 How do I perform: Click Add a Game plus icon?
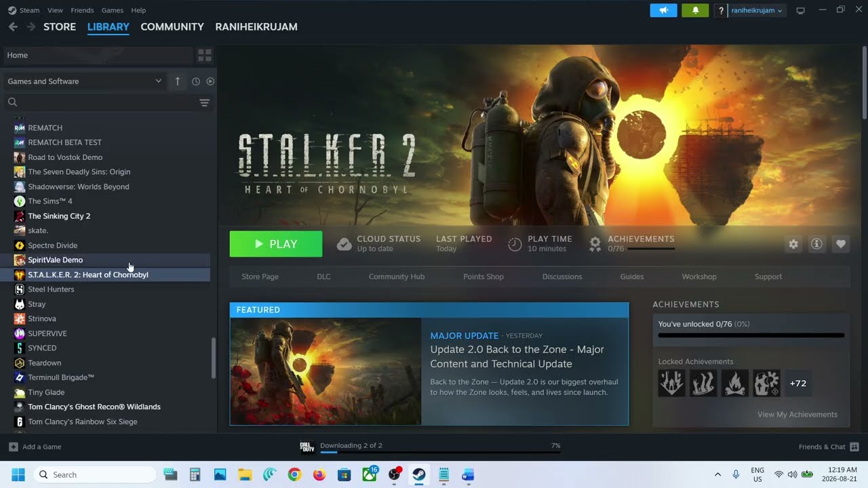click(x=14, y=447)
